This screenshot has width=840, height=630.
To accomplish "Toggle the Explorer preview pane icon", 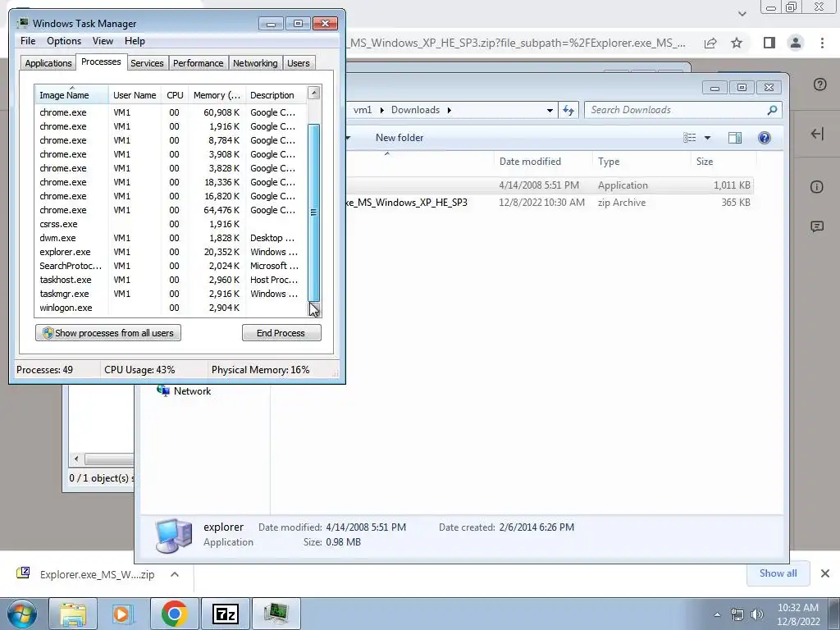I will coord(735,138).
